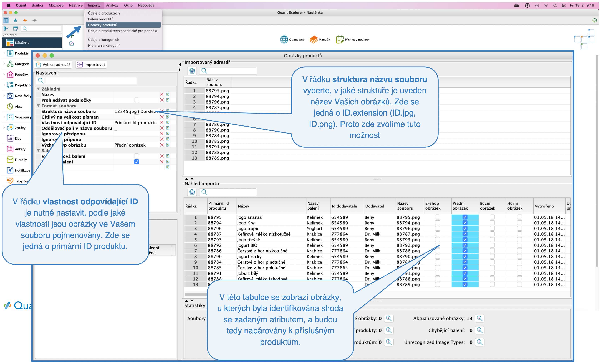Image resolution: width=601 pixels, height=364 pixels.
Task: Open the Analýzy menu
Action: (112, 5)
